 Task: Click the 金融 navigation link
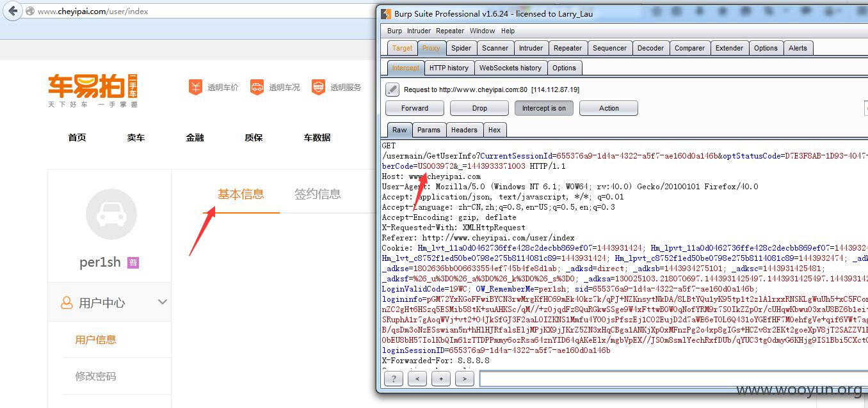point(195,137)
